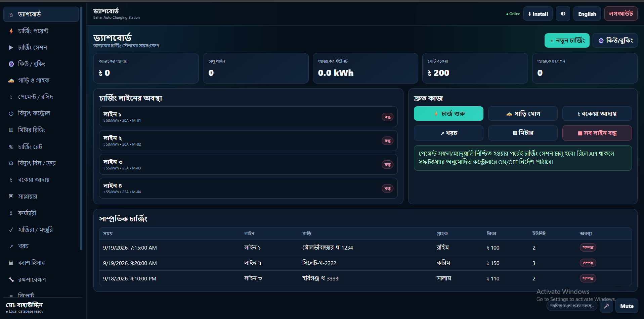This screenshot has width=644, height=319.
Task: Click the pen icon next to Mute
Action: [606, 306]
